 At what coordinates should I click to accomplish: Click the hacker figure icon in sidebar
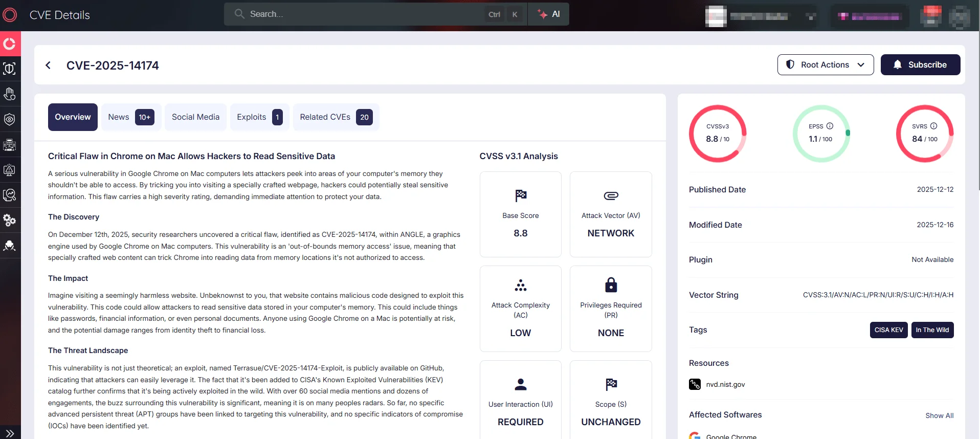click(10, 246)
